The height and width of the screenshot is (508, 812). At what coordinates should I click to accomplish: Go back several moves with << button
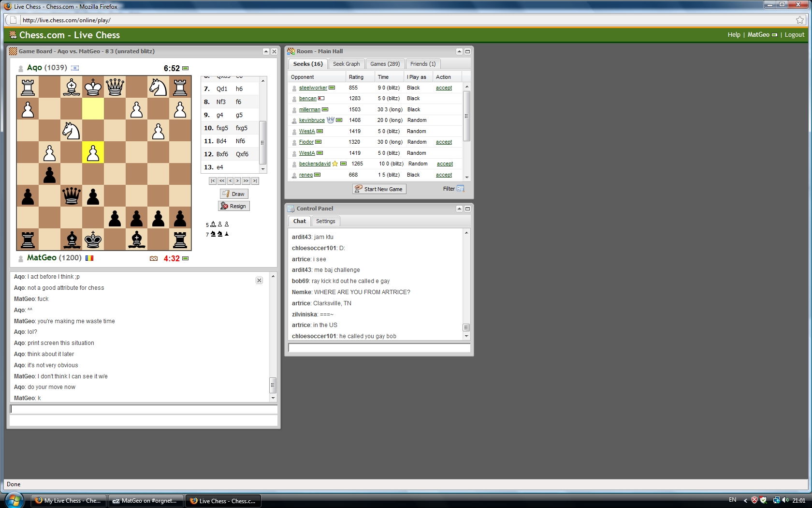(222, 181)
